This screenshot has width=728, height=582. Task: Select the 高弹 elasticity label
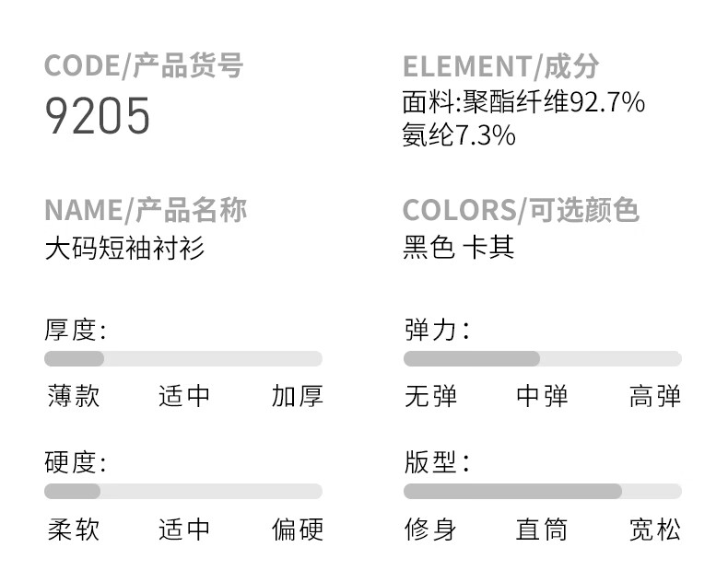[x=655, y=396]
